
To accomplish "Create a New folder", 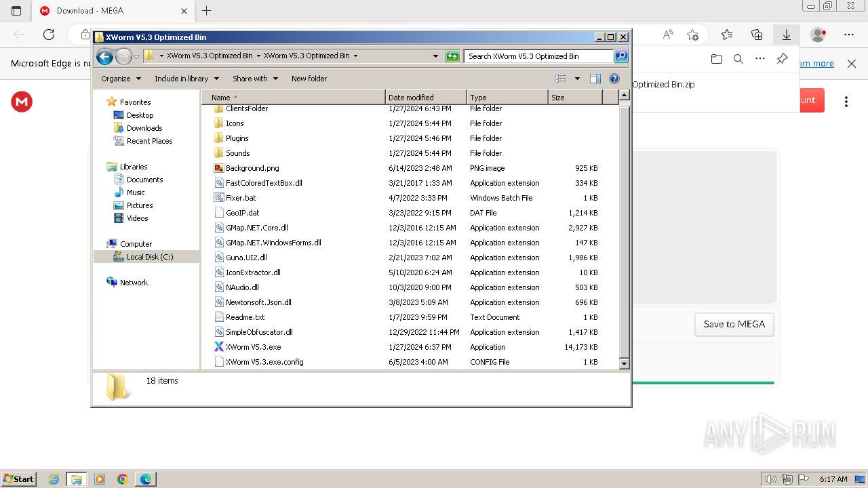I will tap(309, 79).
